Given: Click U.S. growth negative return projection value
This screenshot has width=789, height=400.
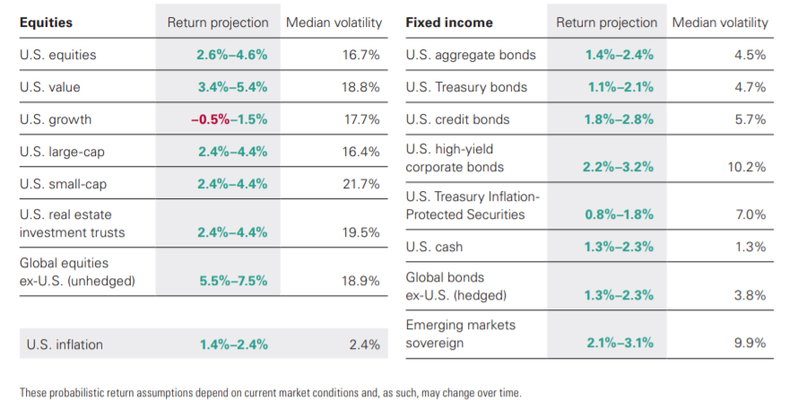Looking at the screenshot, I should click(x=210, y=119).
